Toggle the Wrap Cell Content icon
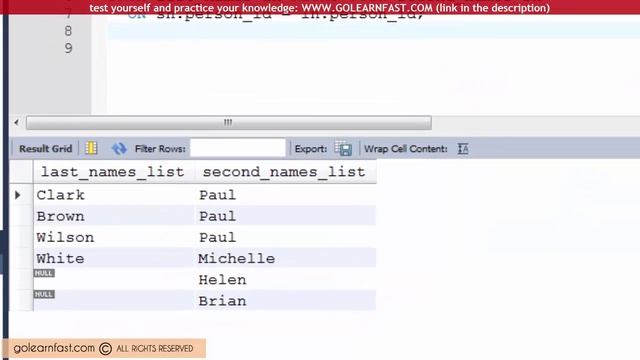The width and height of the screenshot is (640, 360). click(x=463, y=149)
